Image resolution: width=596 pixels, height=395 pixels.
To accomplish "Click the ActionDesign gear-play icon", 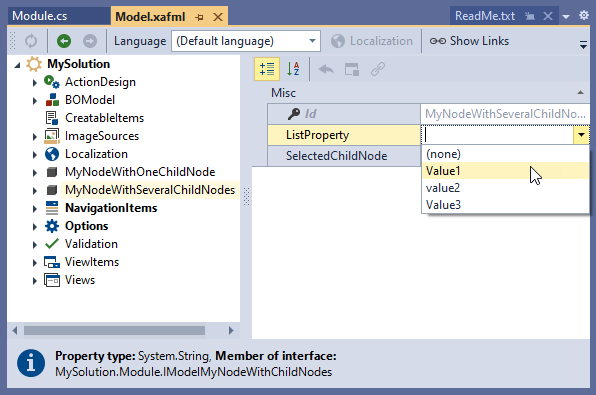I will (52, 82).
